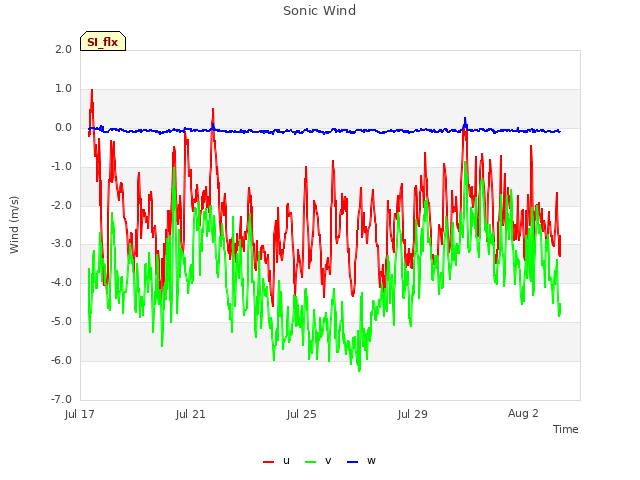Click the 'Jul 21' tick label
This screenshot has width=640, height=480.
click(x=191, y=414)
